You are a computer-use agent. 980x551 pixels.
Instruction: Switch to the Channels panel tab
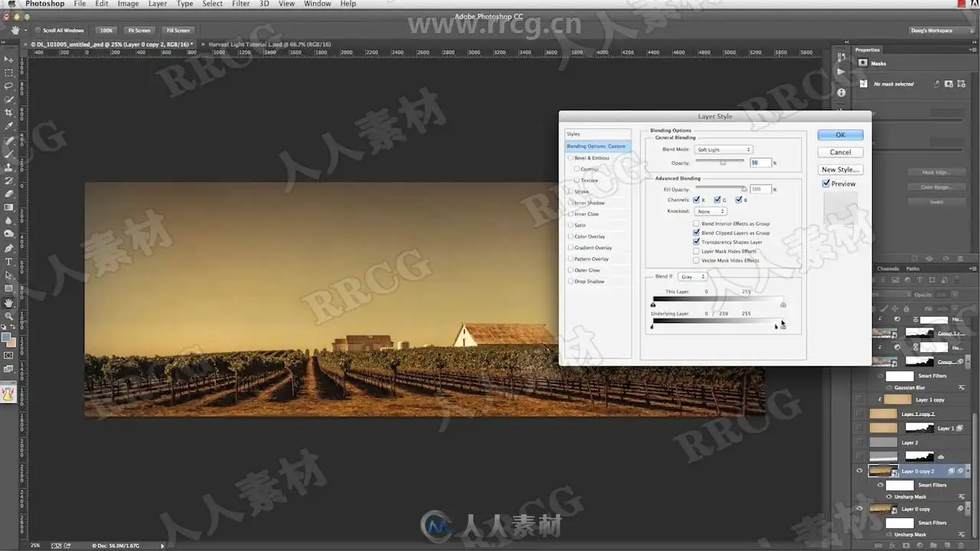tap(888, 269)
